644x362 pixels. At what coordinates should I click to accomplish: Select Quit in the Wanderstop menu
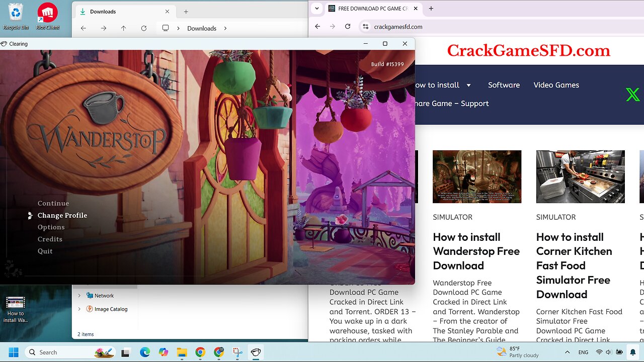coord(45,251)
